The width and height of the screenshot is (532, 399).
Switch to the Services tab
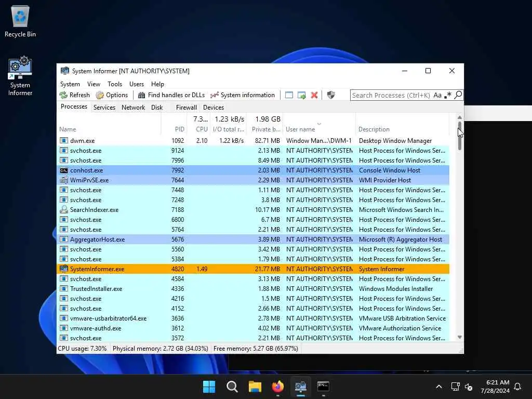(104, 107)
